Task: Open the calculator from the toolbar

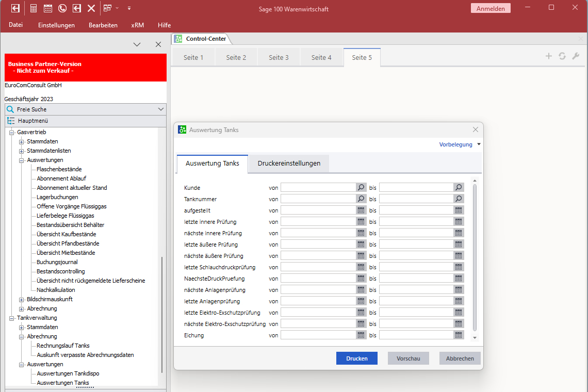Action: [34, 8]
